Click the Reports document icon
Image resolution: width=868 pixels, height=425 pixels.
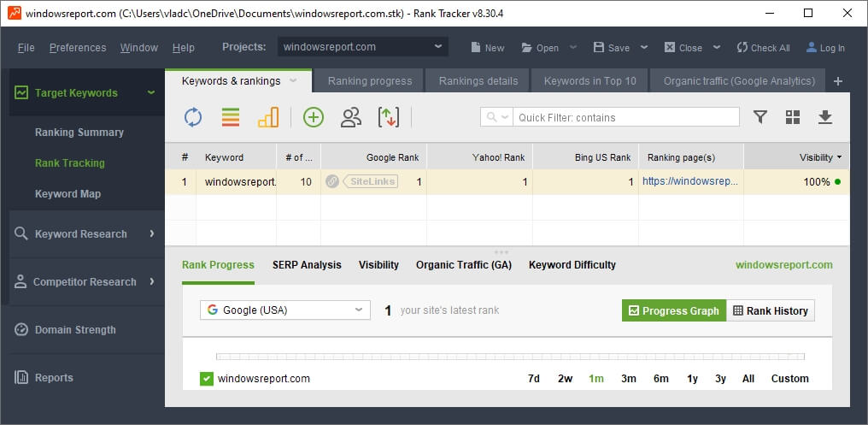(x=21, y=377)
